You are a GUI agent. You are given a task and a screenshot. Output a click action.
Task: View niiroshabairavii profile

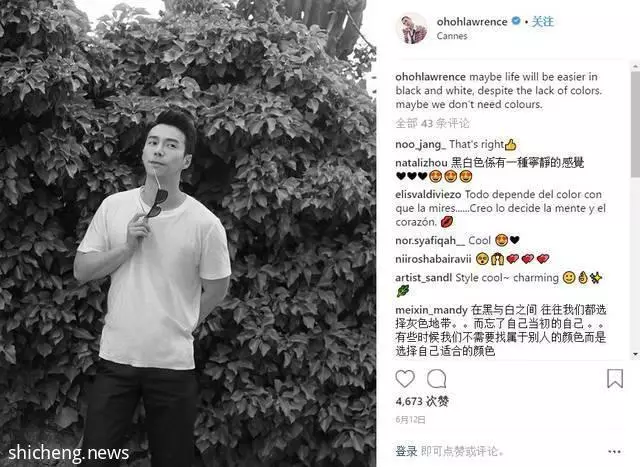pyautogui.click(x=433, y=259)
